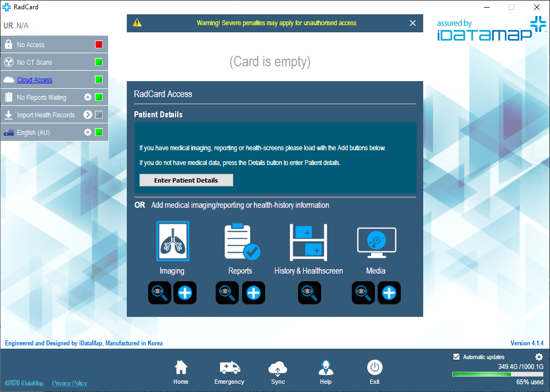Toggle the green Cloud Access indicator box

pyautogui.click(x=99, y=80)
